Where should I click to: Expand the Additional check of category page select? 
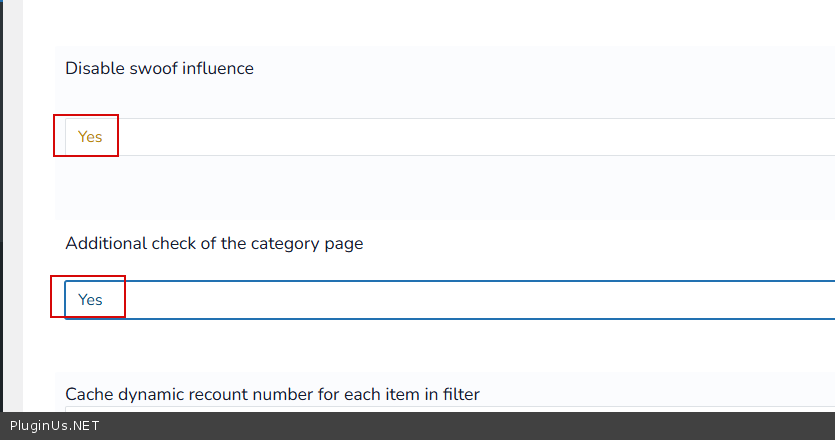point(450,300)
